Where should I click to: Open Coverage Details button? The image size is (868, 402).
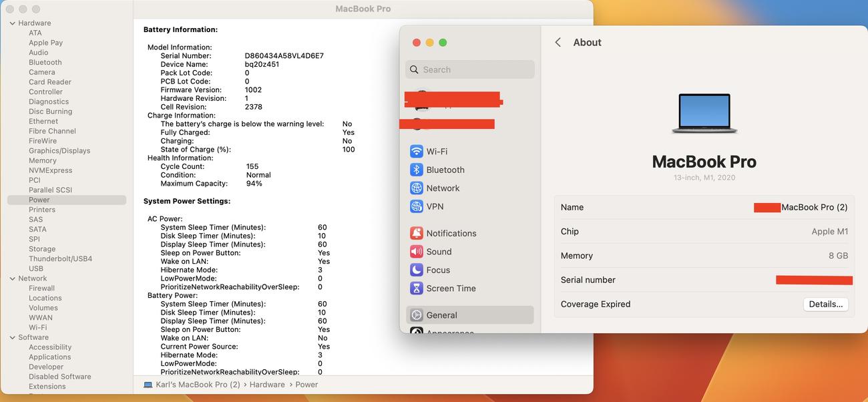pos(826,304)
